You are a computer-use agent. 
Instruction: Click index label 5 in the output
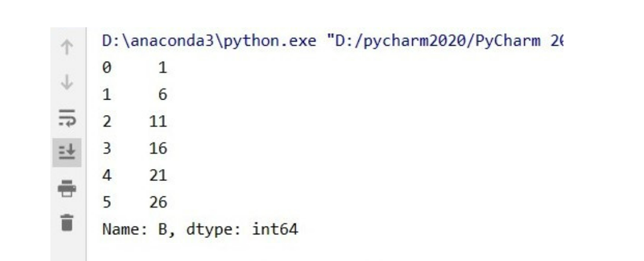coord(107,202)
